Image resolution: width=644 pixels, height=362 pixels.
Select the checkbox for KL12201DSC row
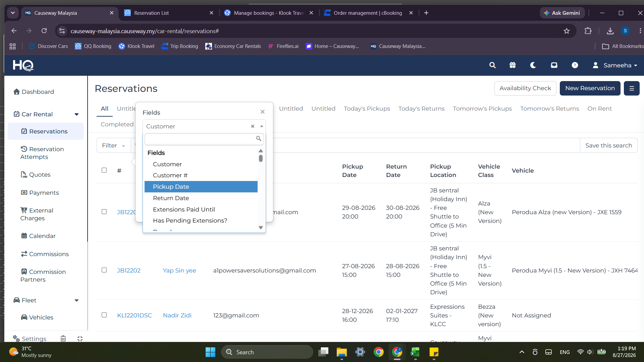(104, 315)
